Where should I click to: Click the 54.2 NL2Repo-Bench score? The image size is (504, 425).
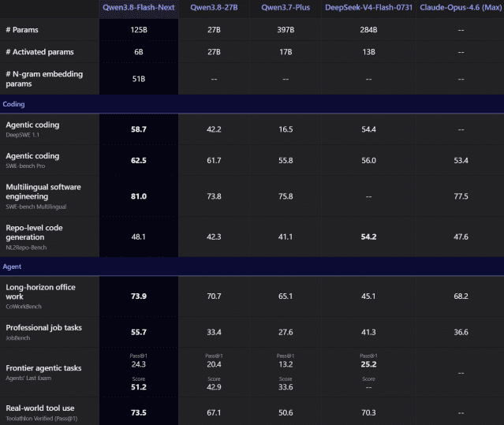tap(368, 237)
